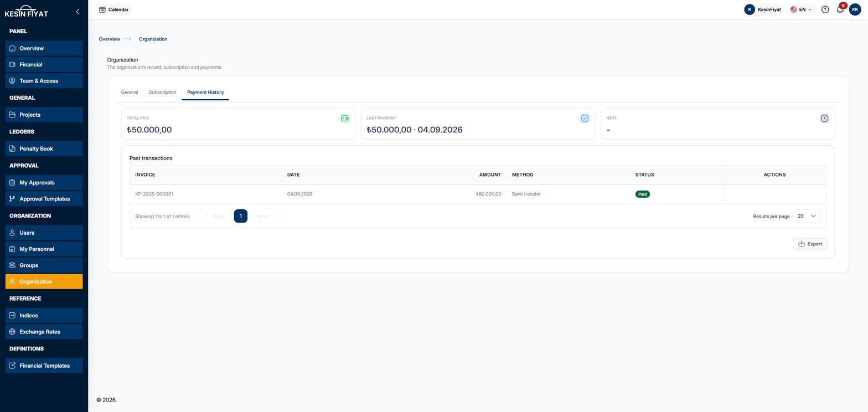Open the help question mark icon
Screen dimensions: 868x412
pos(825,9)
